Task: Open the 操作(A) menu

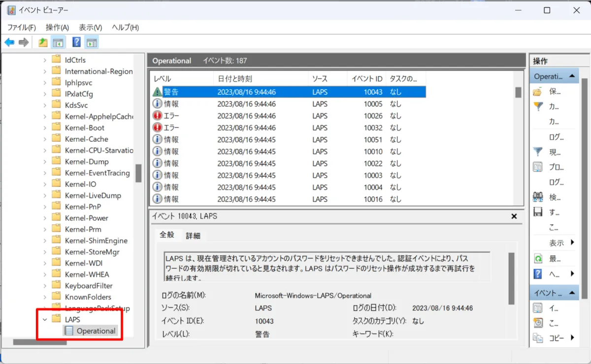Action: [57, 28]
